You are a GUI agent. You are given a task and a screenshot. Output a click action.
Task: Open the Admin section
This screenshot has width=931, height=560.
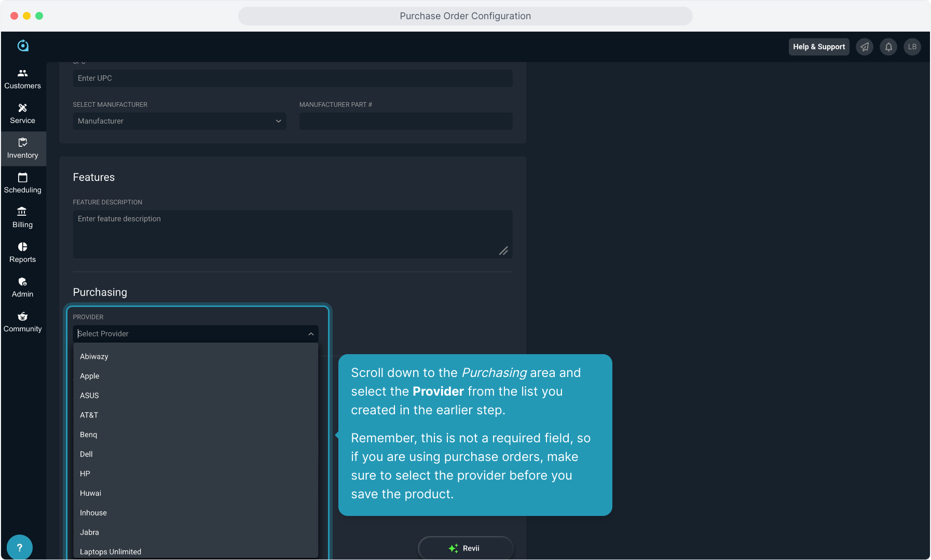(x=23, y=288)
